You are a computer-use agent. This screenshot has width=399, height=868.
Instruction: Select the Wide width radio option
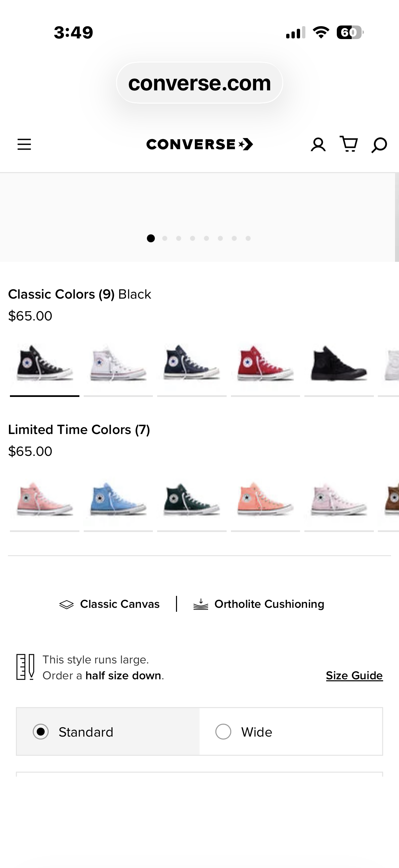click(291, 732)
